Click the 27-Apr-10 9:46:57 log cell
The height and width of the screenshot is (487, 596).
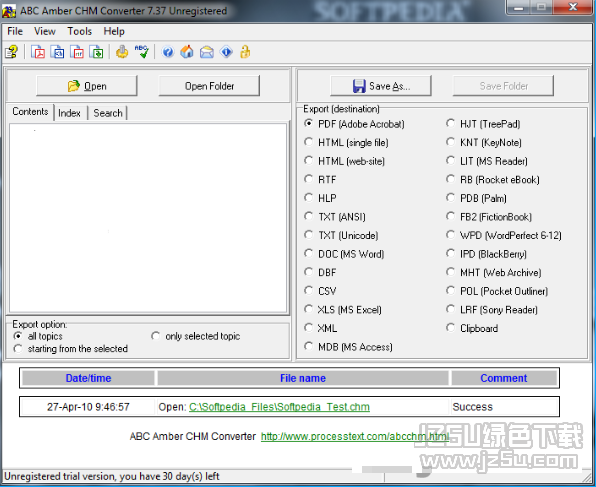88,407
